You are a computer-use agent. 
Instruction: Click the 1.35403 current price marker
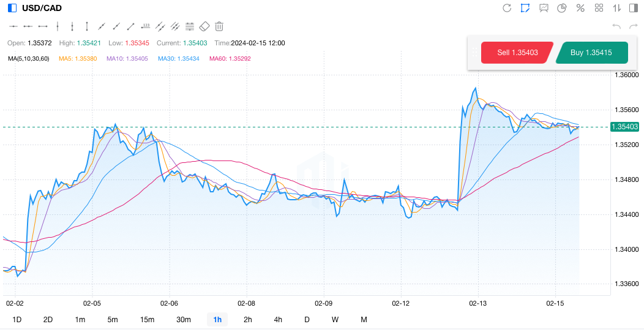[x=624, y=127]
